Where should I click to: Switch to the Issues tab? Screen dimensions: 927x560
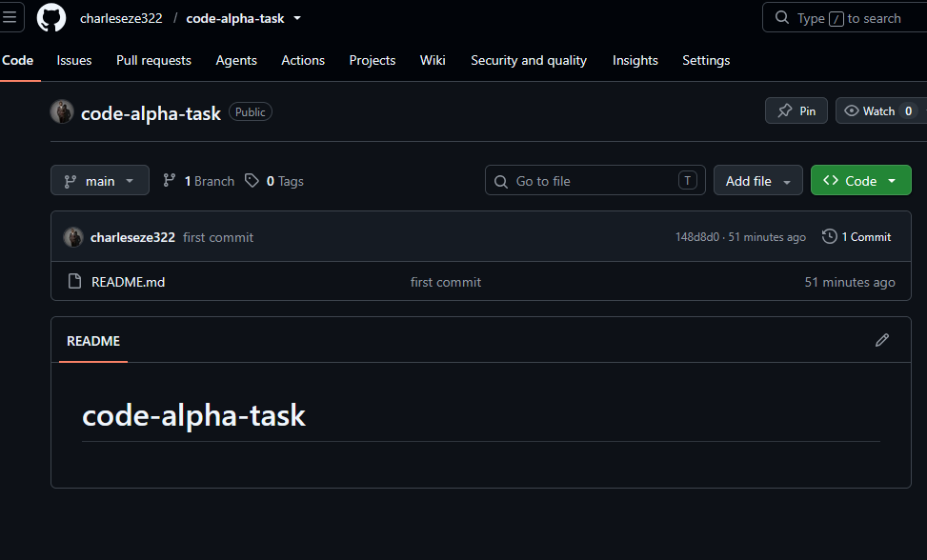(74, 60)
